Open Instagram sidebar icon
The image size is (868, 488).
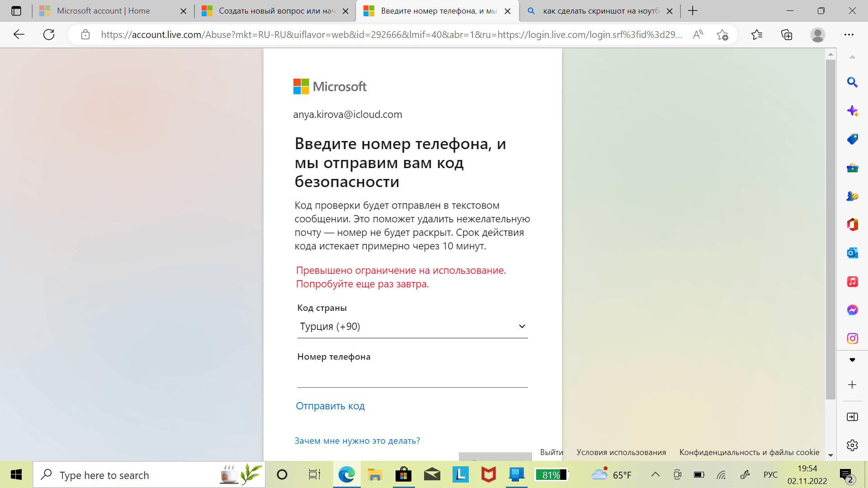point(853,338)
